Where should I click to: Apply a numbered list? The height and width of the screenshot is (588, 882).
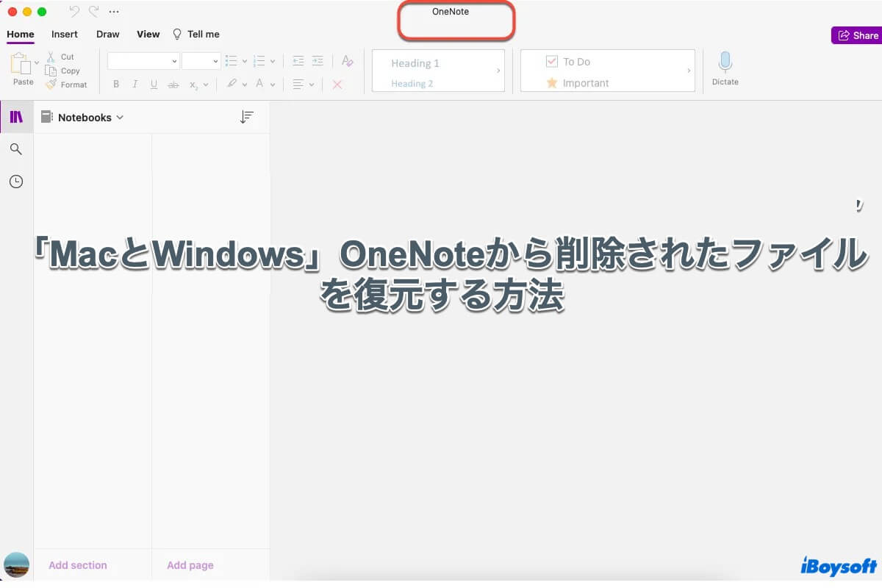coord(259,61)
